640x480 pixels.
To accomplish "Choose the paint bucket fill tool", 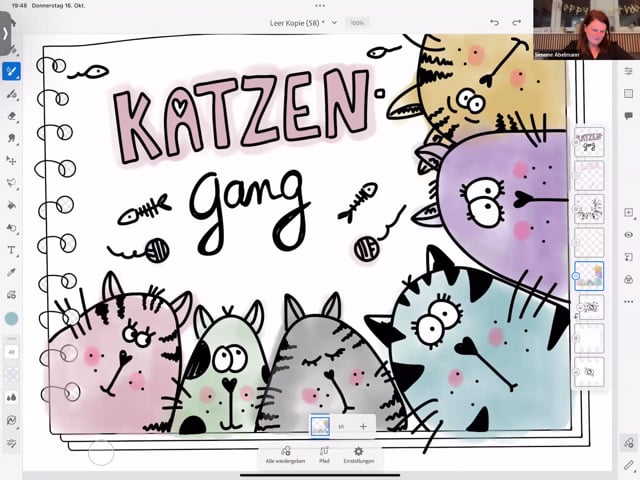I will click(12, 205).
